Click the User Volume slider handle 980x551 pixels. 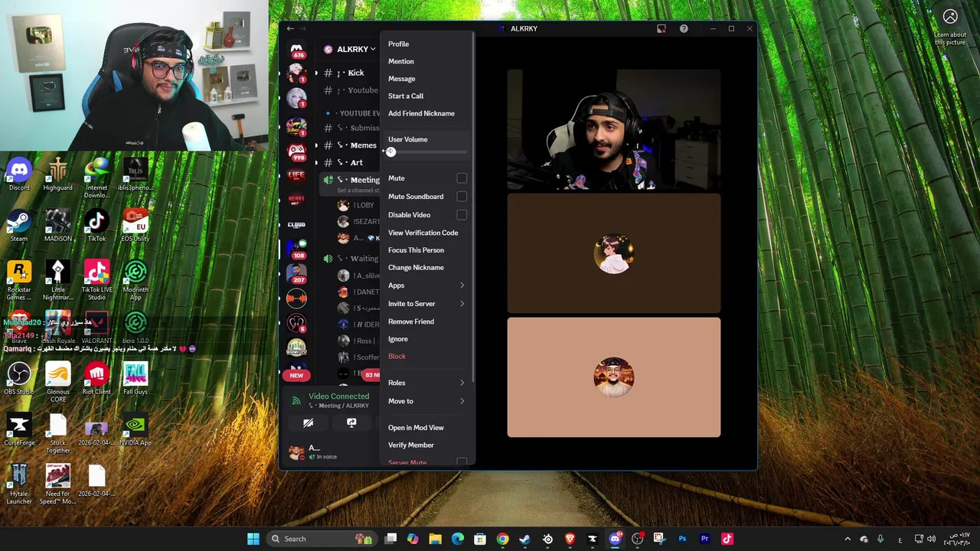pos(390,152)
